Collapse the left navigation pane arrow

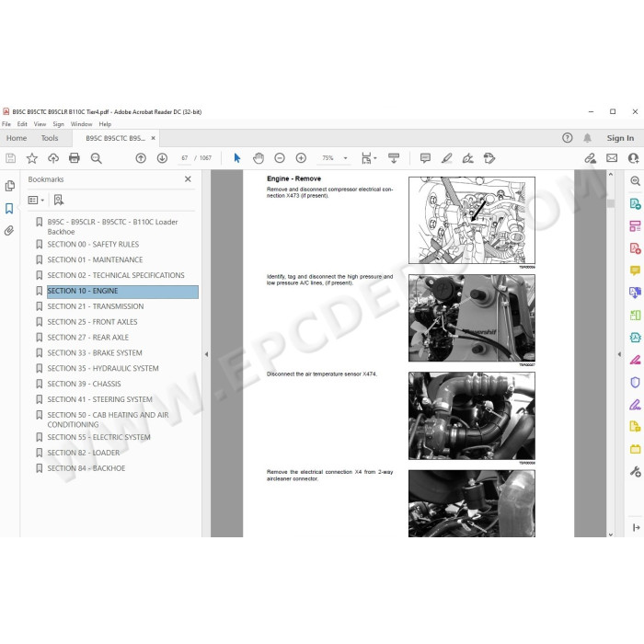point(206,354)
